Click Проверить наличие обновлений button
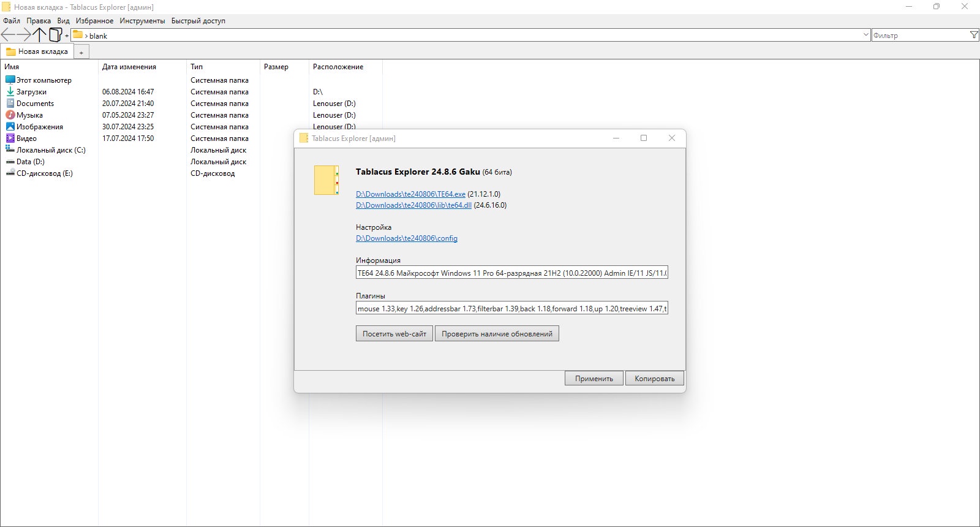 point(497,334)
